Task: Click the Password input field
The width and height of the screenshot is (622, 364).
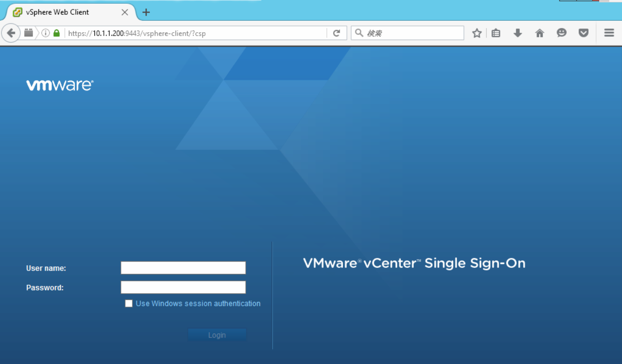Action: coord(183,287)
